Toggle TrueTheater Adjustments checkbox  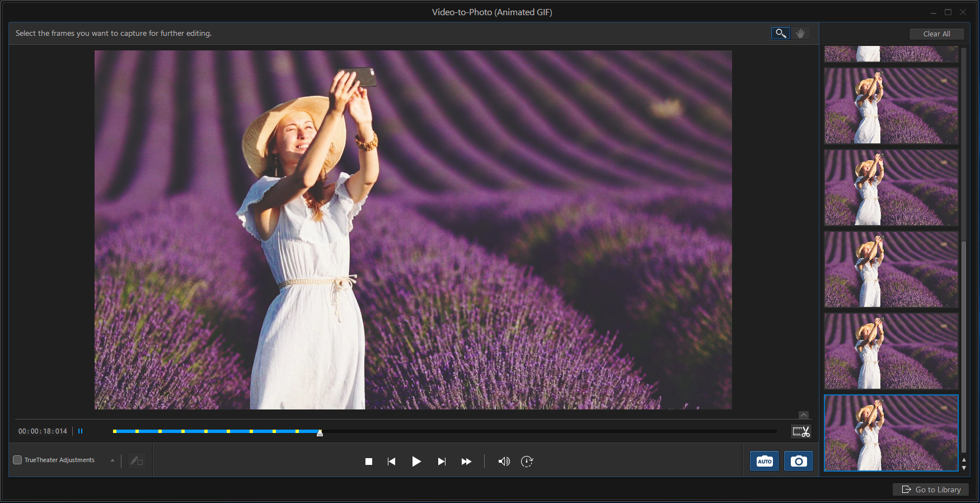(17, 460)
